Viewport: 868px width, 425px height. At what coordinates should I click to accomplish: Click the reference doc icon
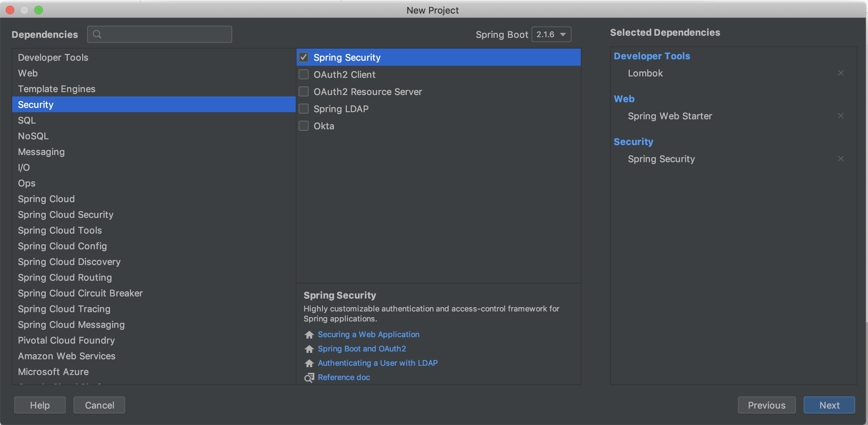point(309,377)
